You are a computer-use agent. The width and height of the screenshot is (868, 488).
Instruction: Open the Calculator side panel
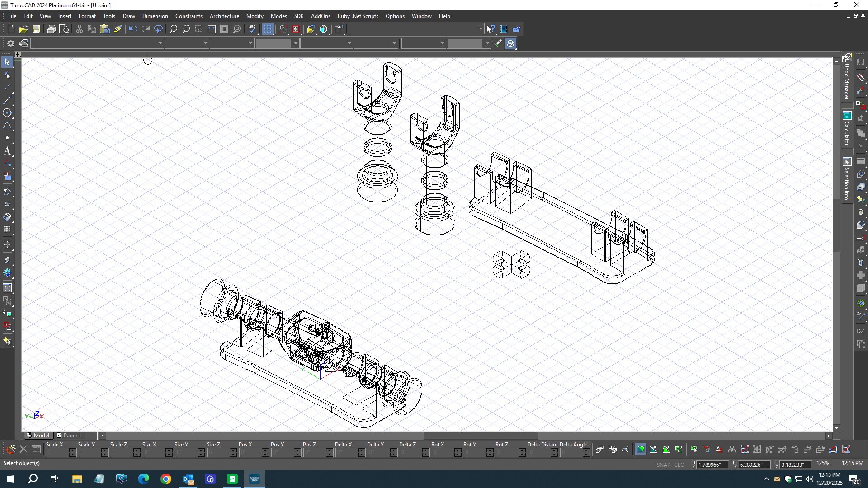pos(847,129)
